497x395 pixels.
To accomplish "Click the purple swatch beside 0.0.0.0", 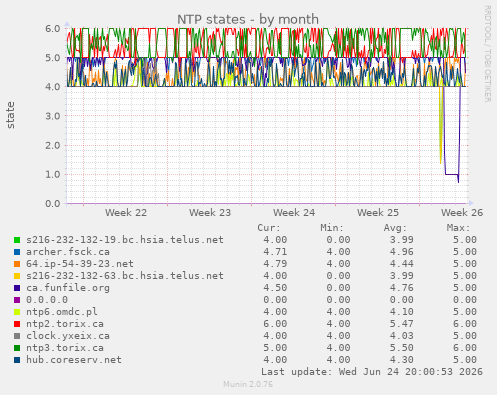I will click(17, 300).
